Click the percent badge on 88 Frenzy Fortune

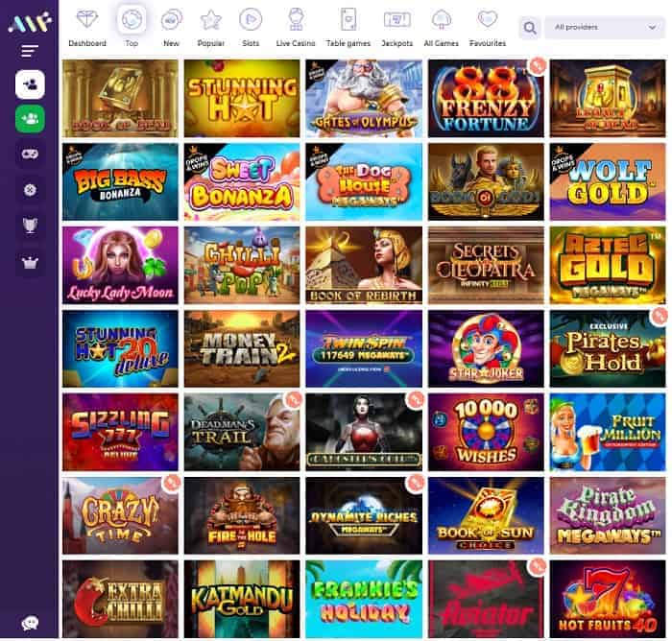(x=537, y=65)
